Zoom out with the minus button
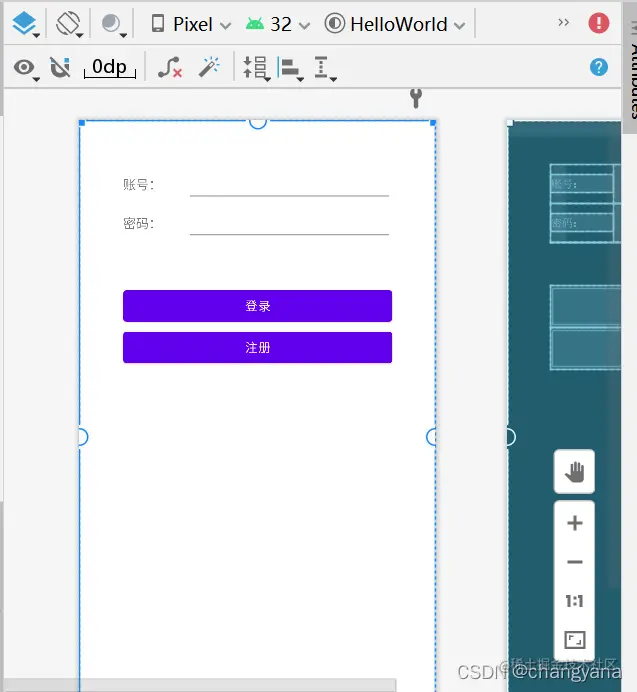Image resolution: width=637 pixels, height=692 pixels. point(574,562)
